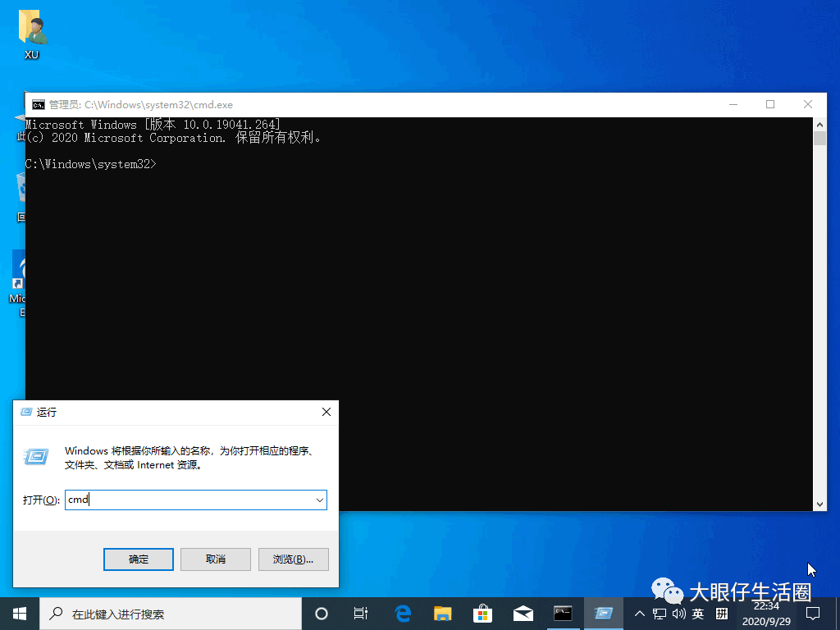Select the XU desktop folder icon

point(32,34)
